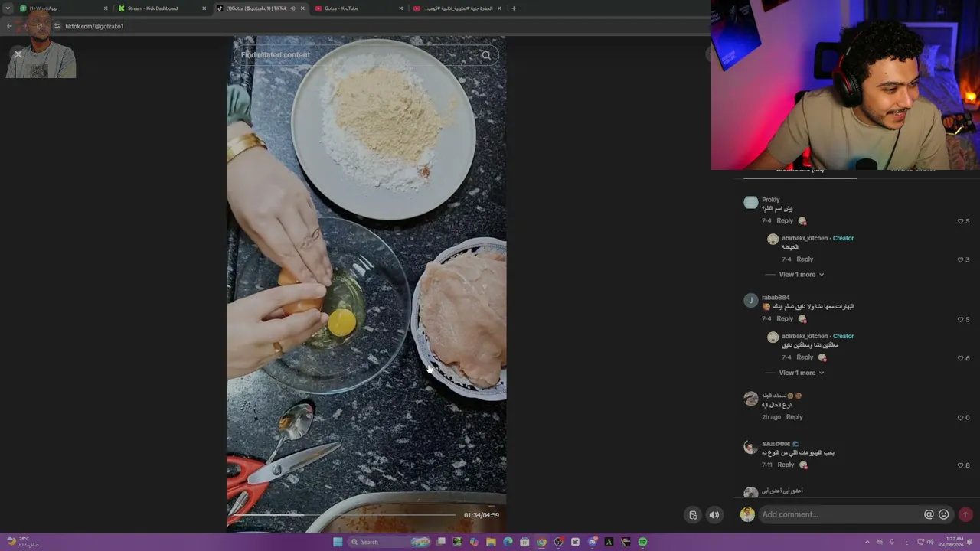Post the comment with red arrow button

(965, 515)
